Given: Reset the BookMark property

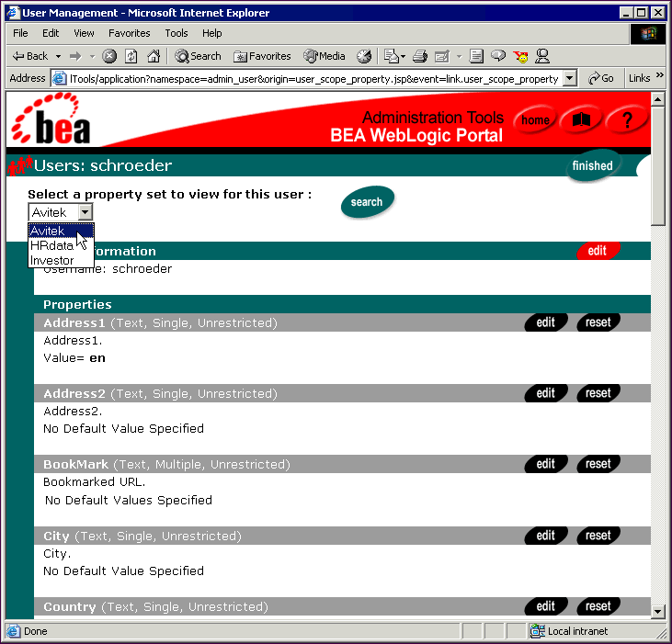Looking at the screenshot, I should 598,464.
